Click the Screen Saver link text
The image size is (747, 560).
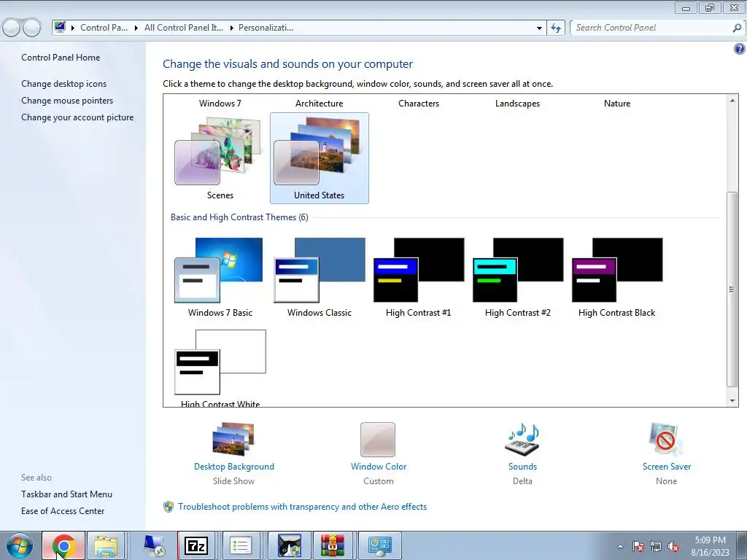[x=667, y=467]
